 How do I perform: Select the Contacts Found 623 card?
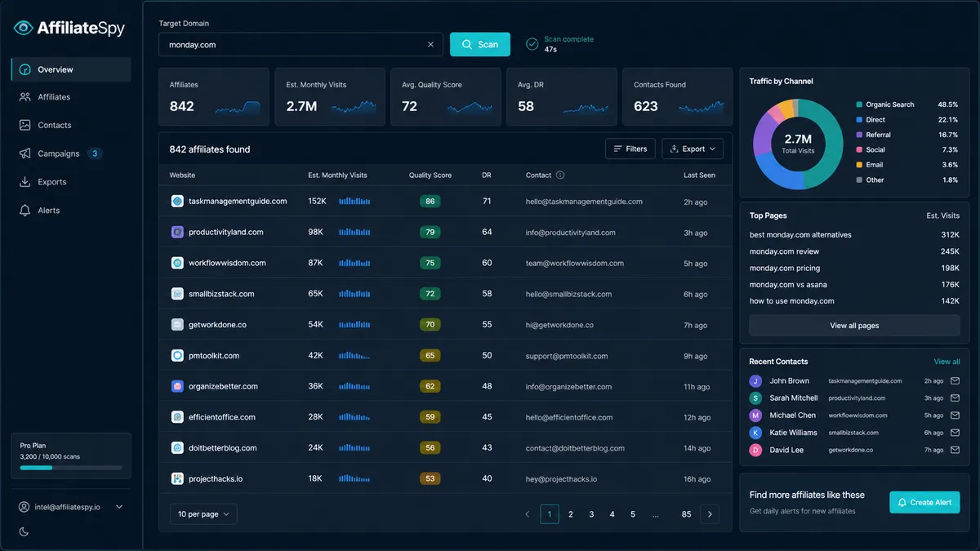point(678,97)
